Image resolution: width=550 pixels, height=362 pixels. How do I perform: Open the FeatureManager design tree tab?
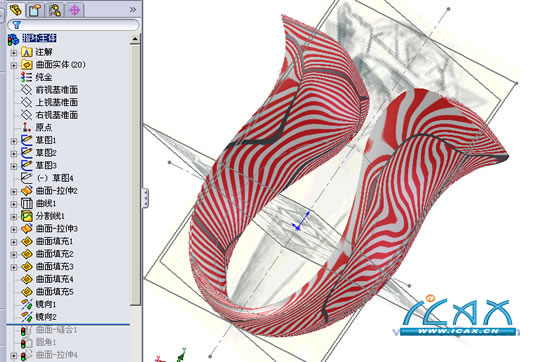pos(16,10)
